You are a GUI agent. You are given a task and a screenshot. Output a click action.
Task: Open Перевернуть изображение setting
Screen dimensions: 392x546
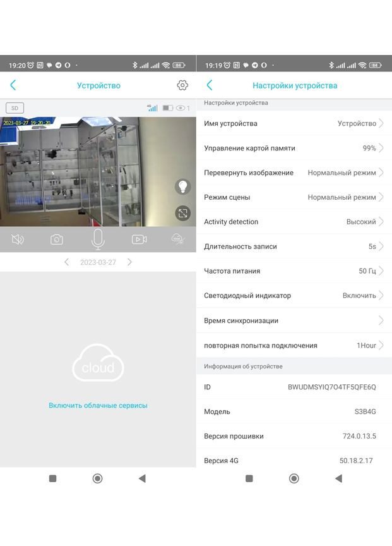pyautogui.click(x=294, y=173)
